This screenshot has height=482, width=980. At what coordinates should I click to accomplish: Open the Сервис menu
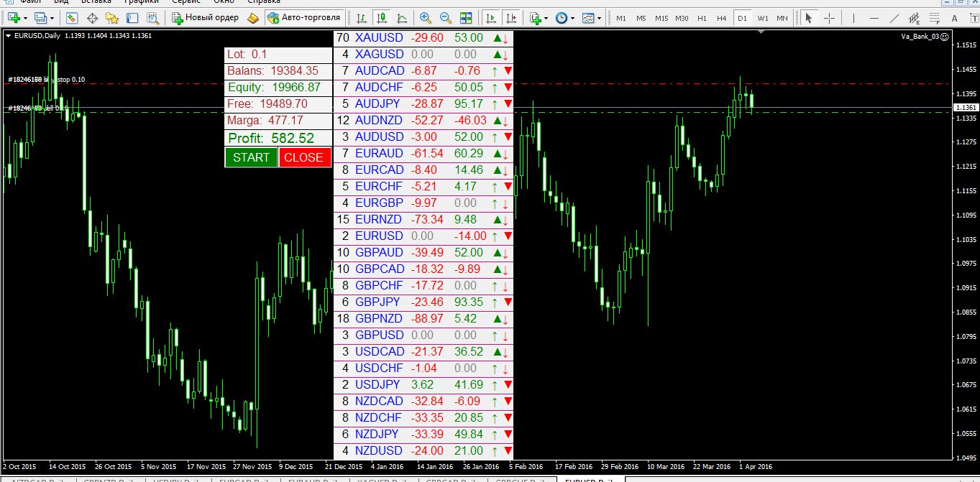click(186, 2)
